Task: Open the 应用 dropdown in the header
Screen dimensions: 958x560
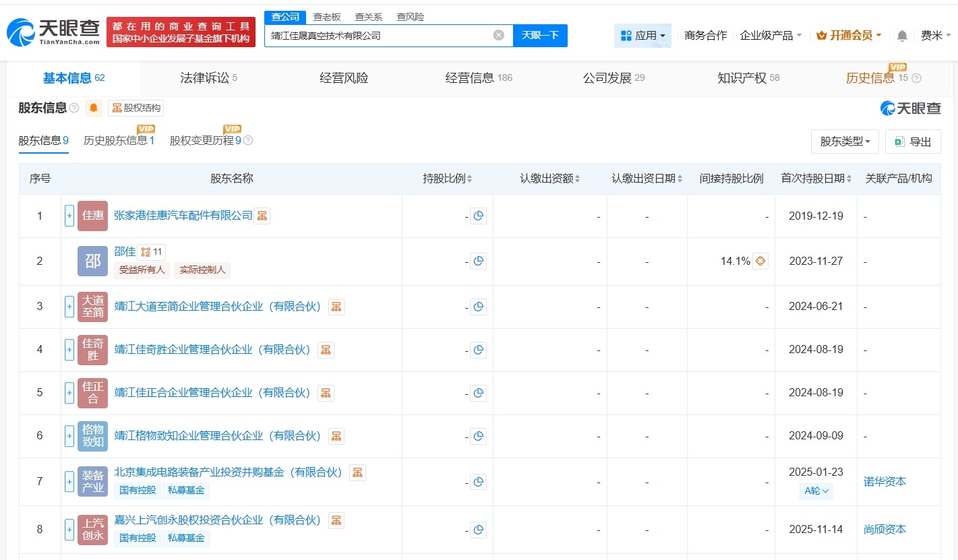Action: pos(642,35)
